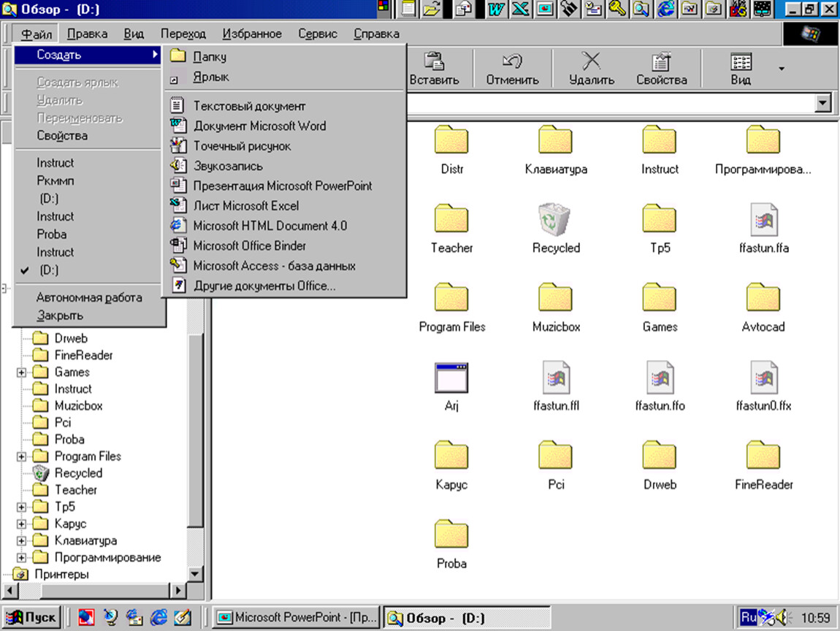The height and width of the screenshot is (631, 840).
Task: Toggle Автономная работа in the Файл menu
Action: [88, 298]
